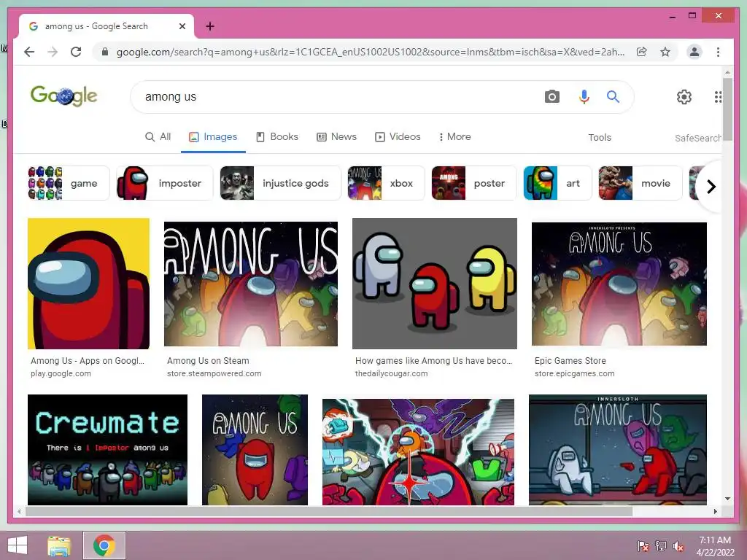Reload the page with refresh icon
The image size is (747, 560).
(76, 52)
